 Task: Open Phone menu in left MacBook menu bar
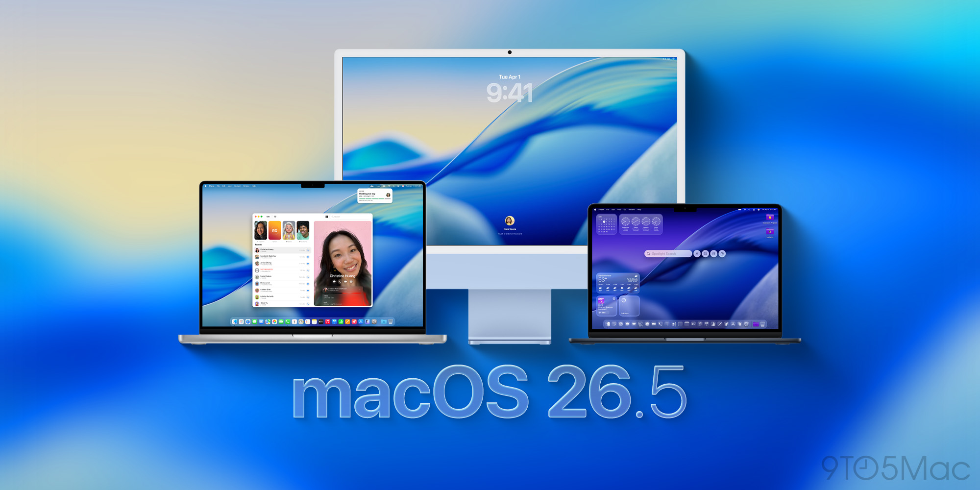(x=212, y=186)
